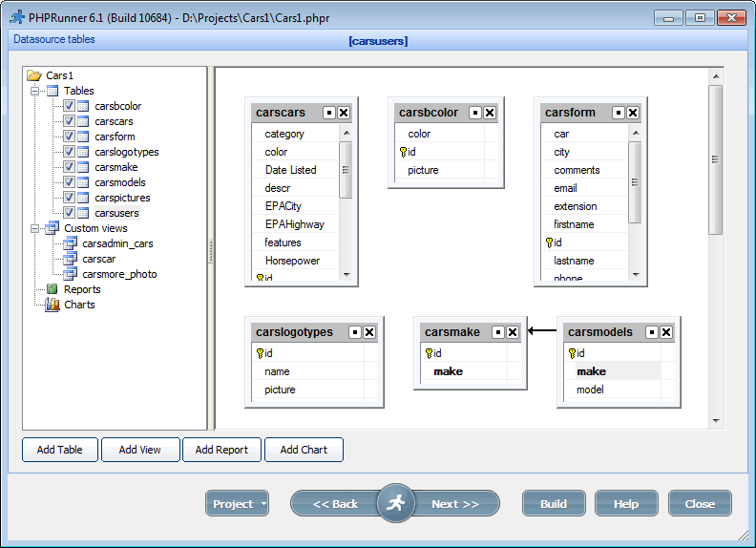The height and width of the screenshot is (548, 756).
Task: Select carsmore_photo custom view
Action: 119,274
